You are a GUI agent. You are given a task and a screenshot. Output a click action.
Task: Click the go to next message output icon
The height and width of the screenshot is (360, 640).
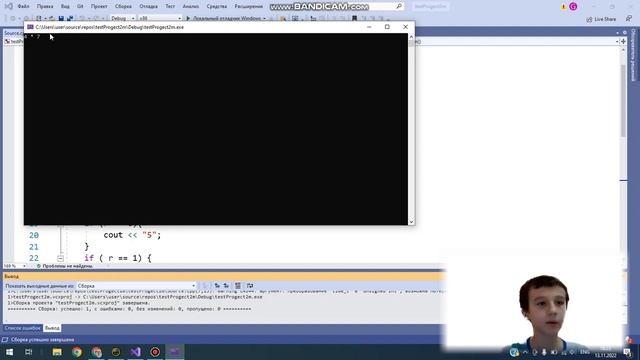[226, 286]
